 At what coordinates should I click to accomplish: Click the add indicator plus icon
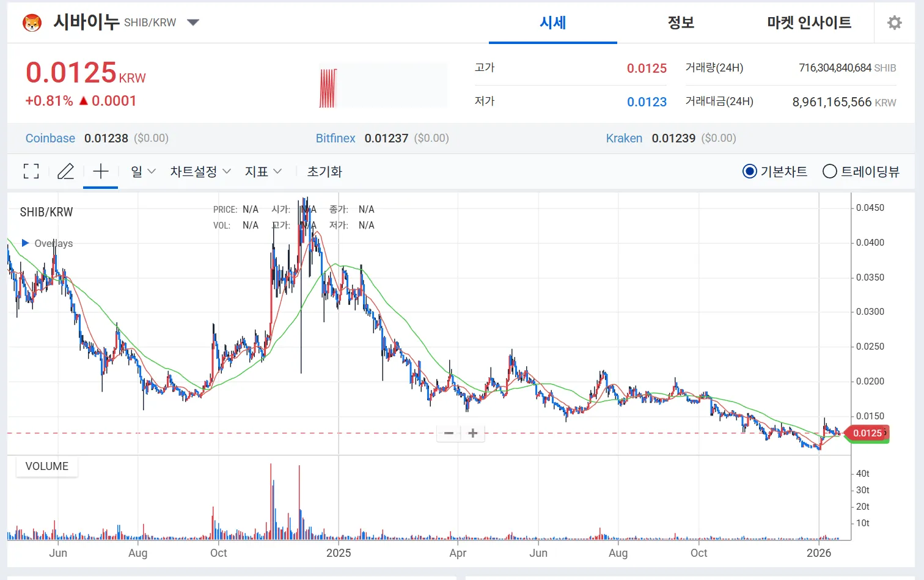click(x=100, y=171)
